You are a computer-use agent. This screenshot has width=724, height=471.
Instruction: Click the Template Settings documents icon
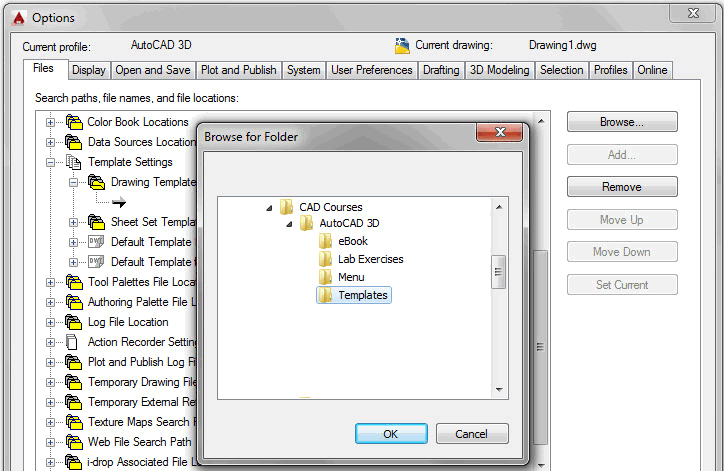tap(73, 162)
